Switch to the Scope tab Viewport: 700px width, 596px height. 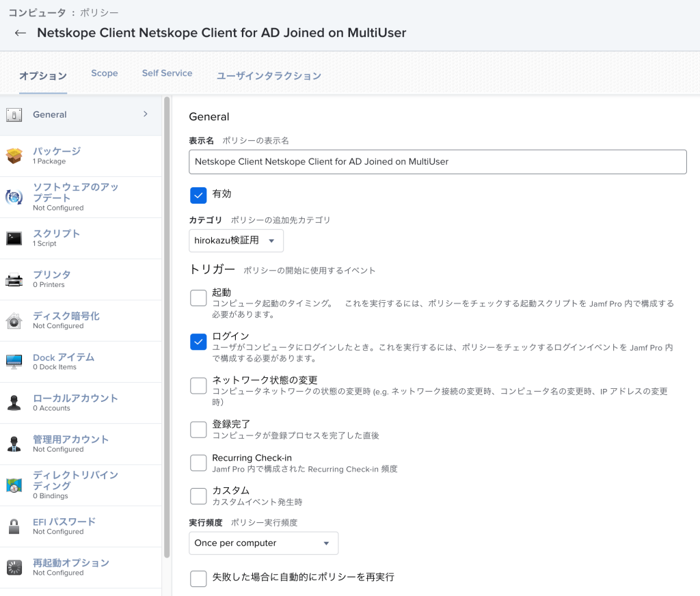[x=105, y=73]
